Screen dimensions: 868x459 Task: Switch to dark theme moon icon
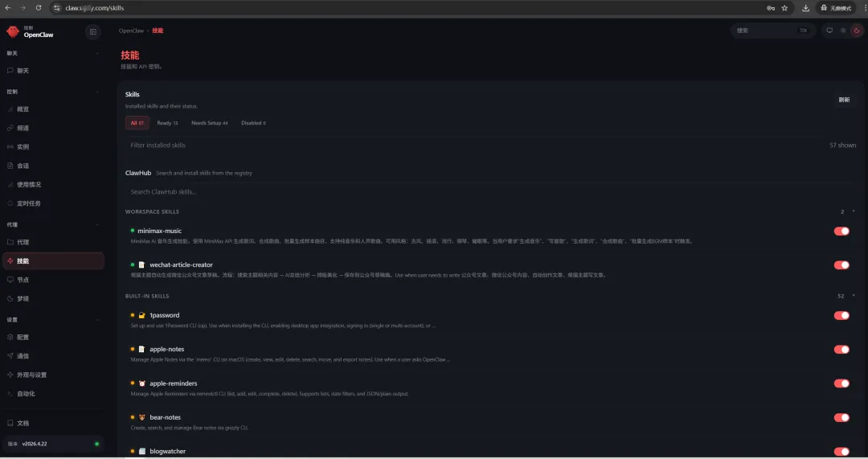click(857, 31)
